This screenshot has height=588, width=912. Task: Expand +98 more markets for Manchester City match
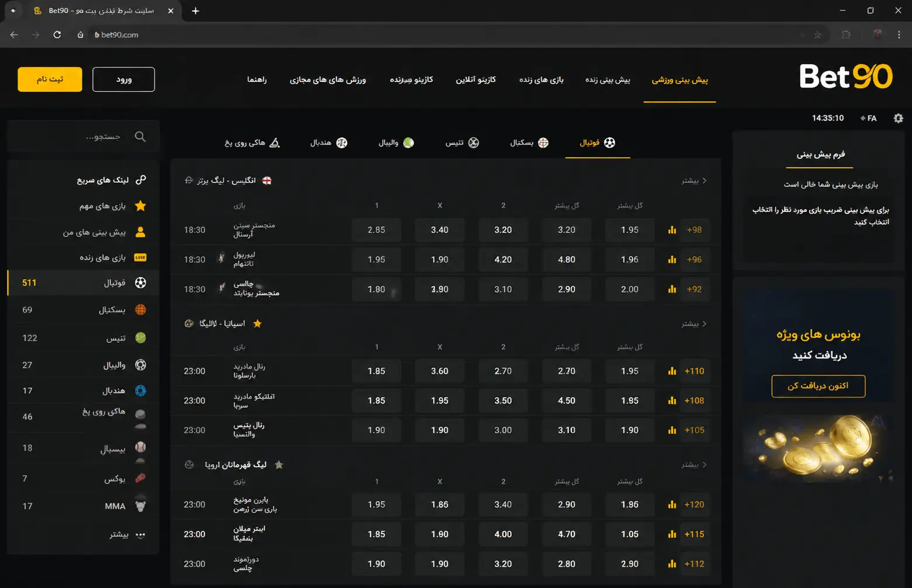(x=695, y=230)
